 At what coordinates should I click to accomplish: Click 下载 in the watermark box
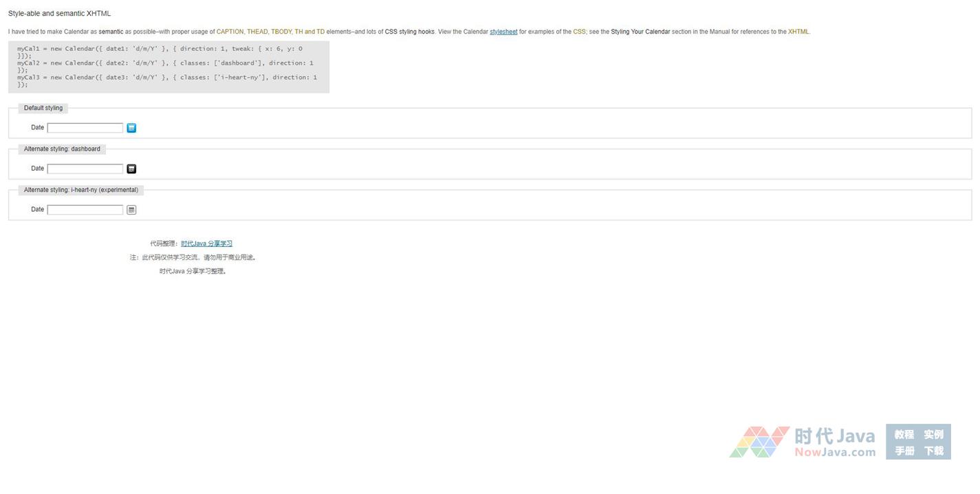click(933, 451)
